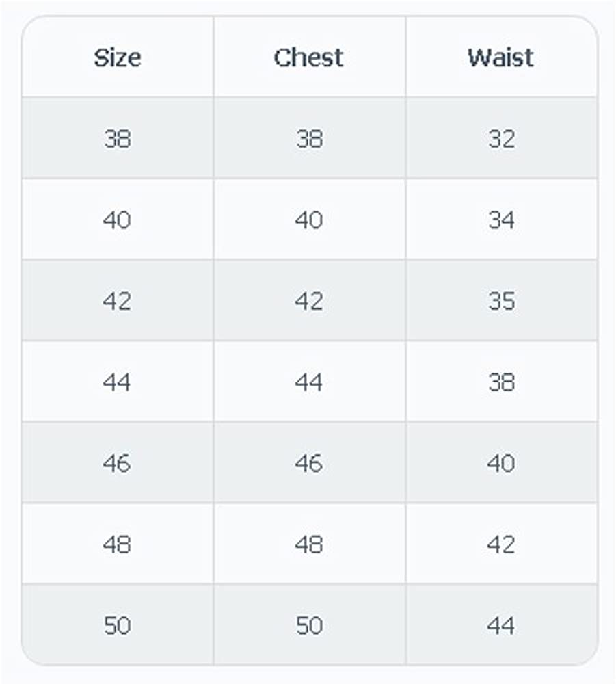This screenshot has height=684, width=616.
Task: Click chest value 40 cell
Action: pyautogui.click(x=309, y=220)
